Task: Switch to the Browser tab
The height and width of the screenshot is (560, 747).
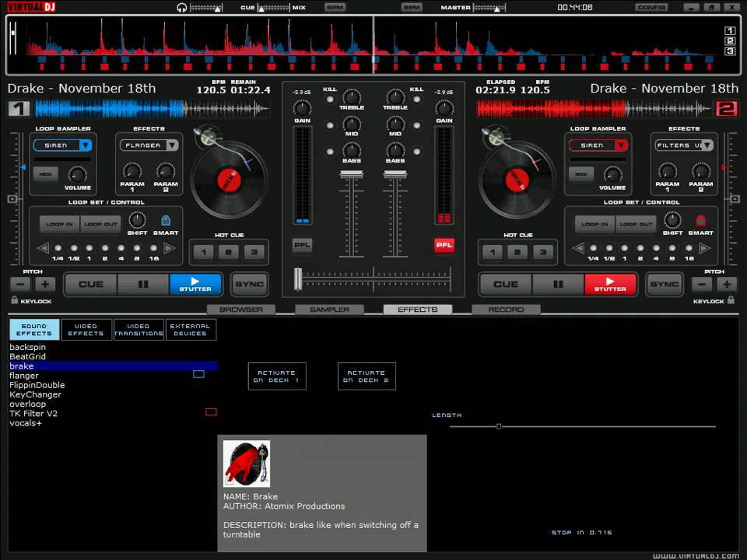Action: (241, 310)
